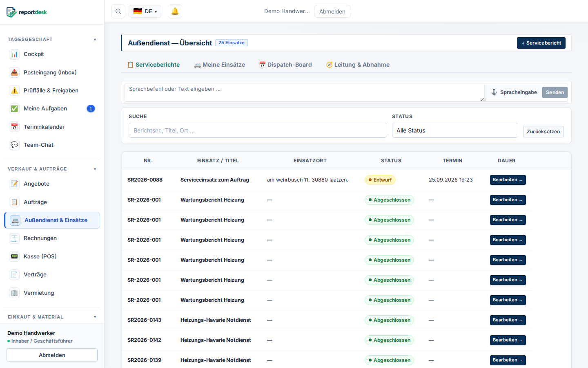Click the German flag icon
The width and height of the screenshot is (588, 368).
point(138,11)
